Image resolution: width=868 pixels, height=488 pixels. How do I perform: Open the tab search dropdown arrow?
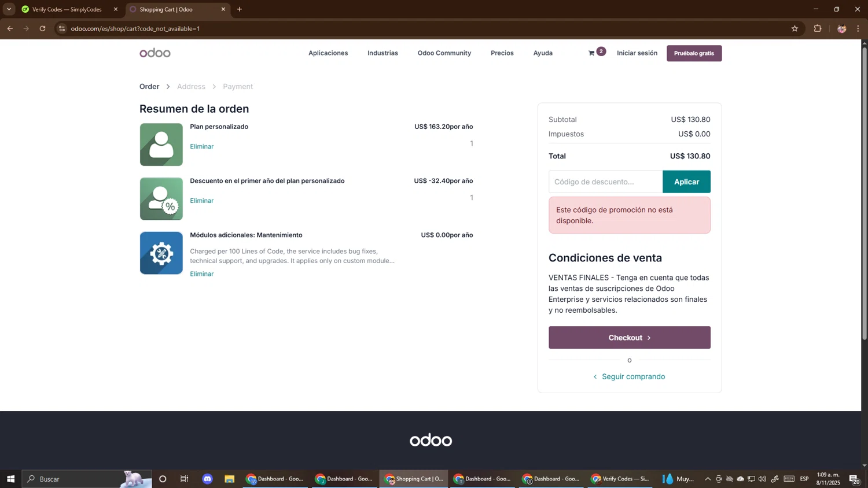coord(9,9)
